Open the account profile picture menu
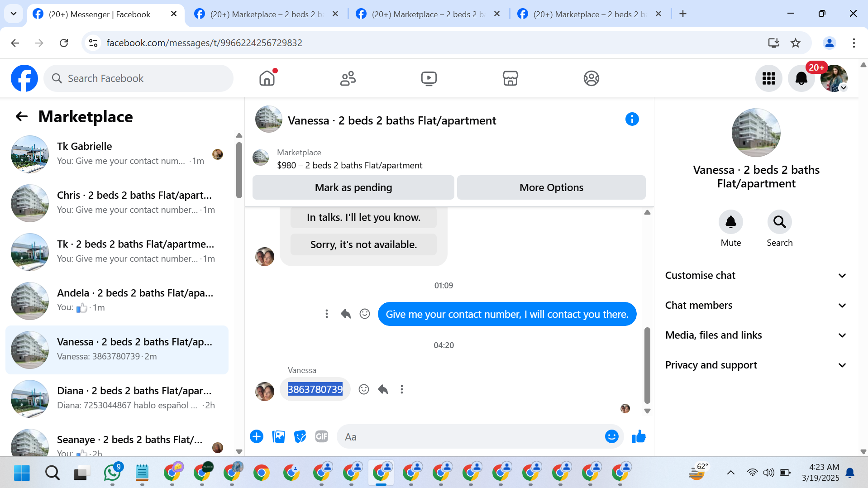The image size is (868, 488). (834, 78)
